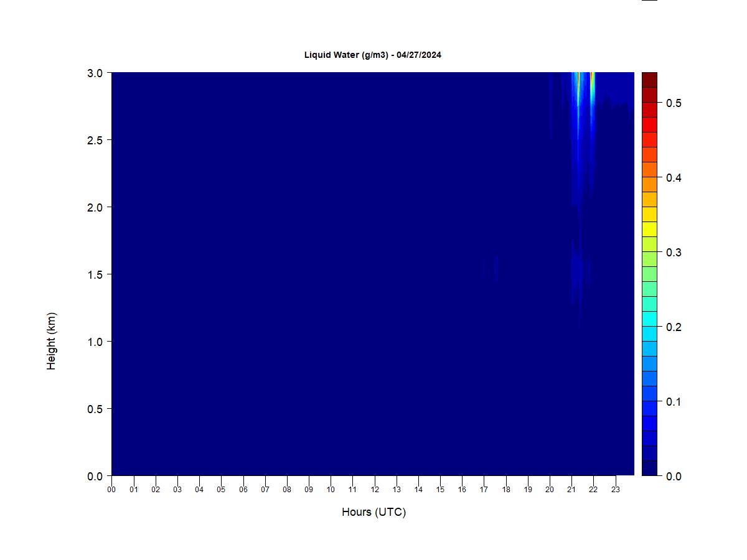Click hour label 16 on the time axis
Screen dimensions: 747x560
(462, 490)
